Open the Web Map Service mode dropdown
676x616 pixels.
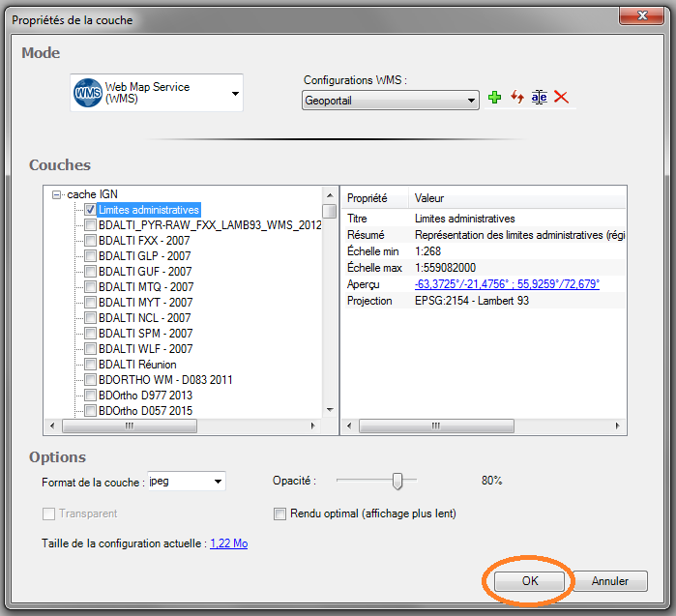click(235, 94)
